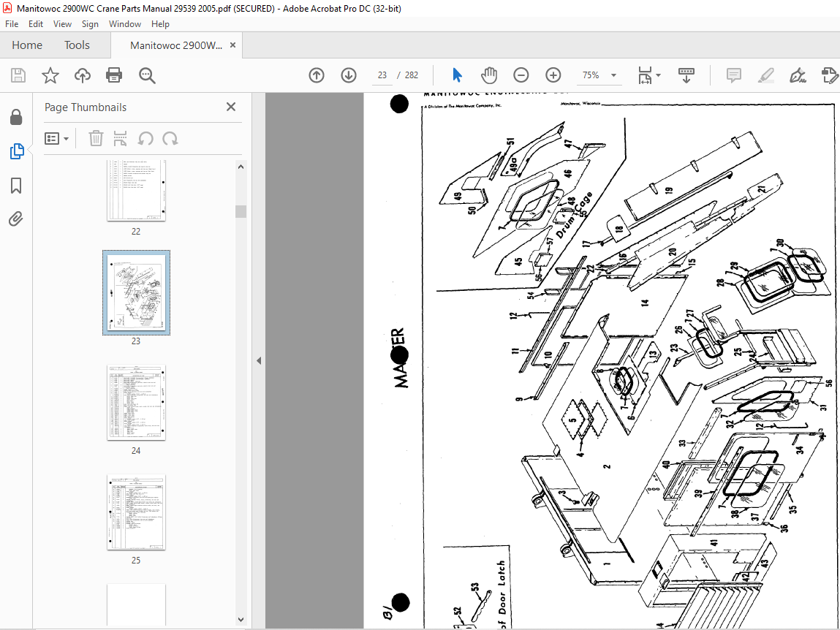Open the File menu
Image resolution: width=840 pixels, height=630 pixels.
point(11,23)
